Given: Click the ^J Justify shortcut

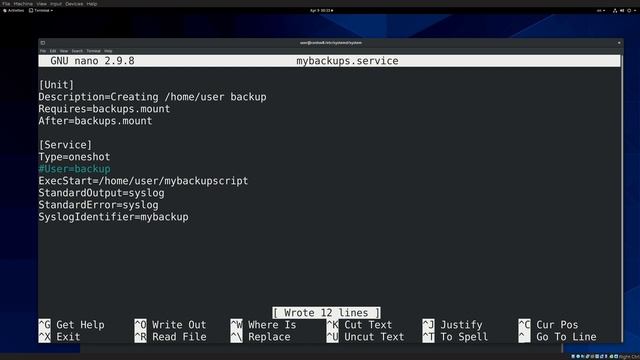Looking at the screenshot, I should point(452,325).
